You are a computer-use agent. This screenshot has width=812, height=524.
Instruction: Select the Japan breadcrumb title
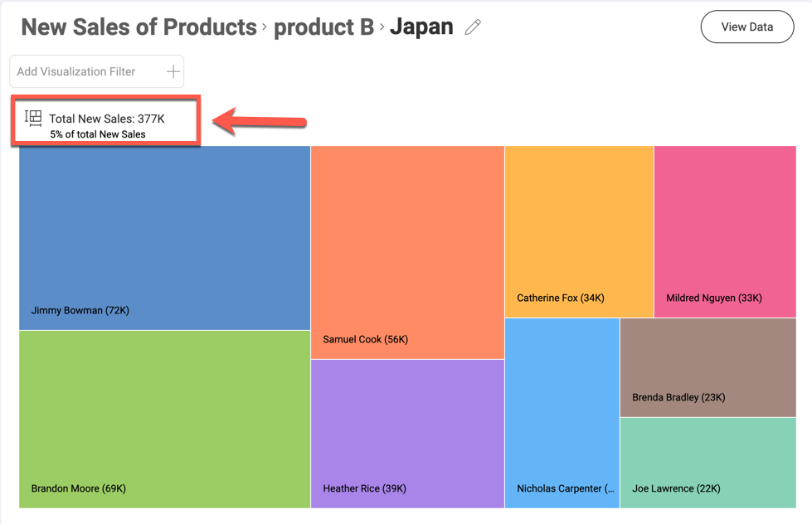[x=421, y=27]
